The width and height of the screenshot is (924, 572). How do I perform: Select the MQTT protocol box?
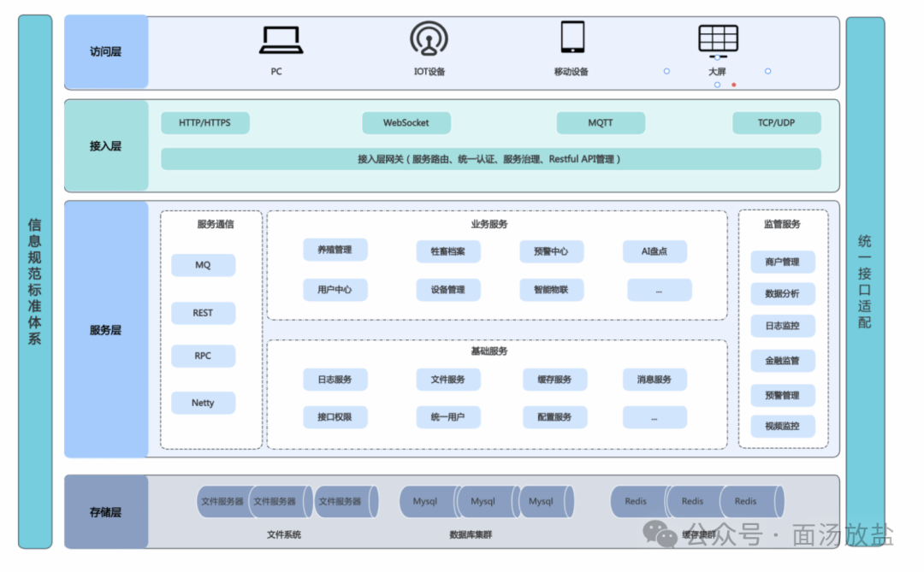pyautogui.click(x=601, y=122)
